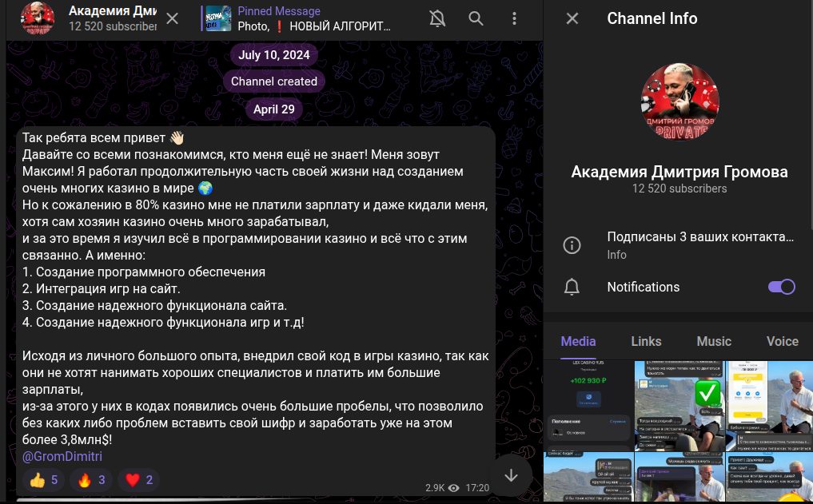Viewport: 813px width, 504px height.
Task: Click the 'Channel created' service message
Action: (273, 81)
